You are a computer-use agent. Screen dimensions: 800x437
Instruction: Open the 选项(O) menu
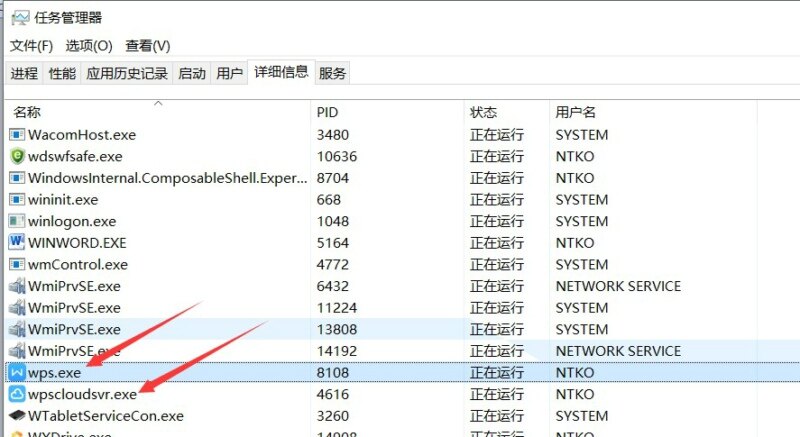[x=89, y=46]
